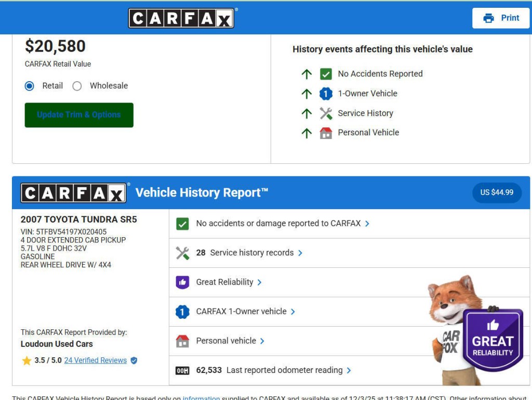Screen dimensions: 532x400
Task: Select the Wholesale value radio button
Action: coord(77,86)
